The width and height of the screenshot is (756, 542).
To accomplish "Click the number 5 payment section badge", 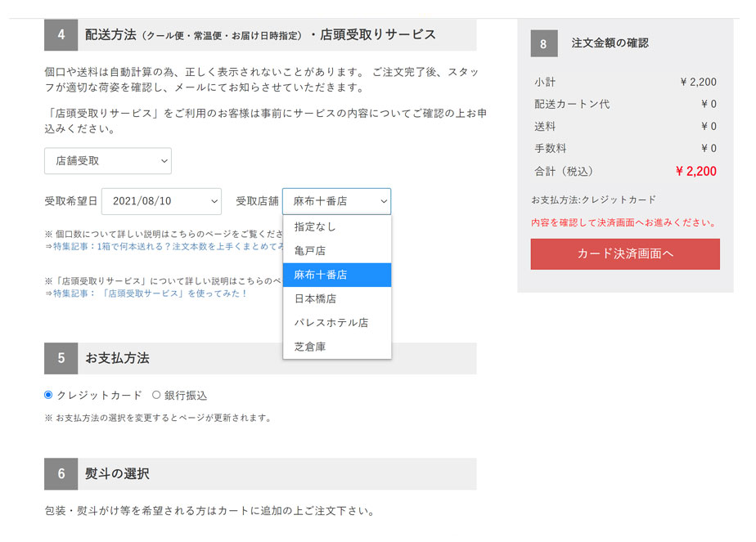I will [x=61, y=358].
